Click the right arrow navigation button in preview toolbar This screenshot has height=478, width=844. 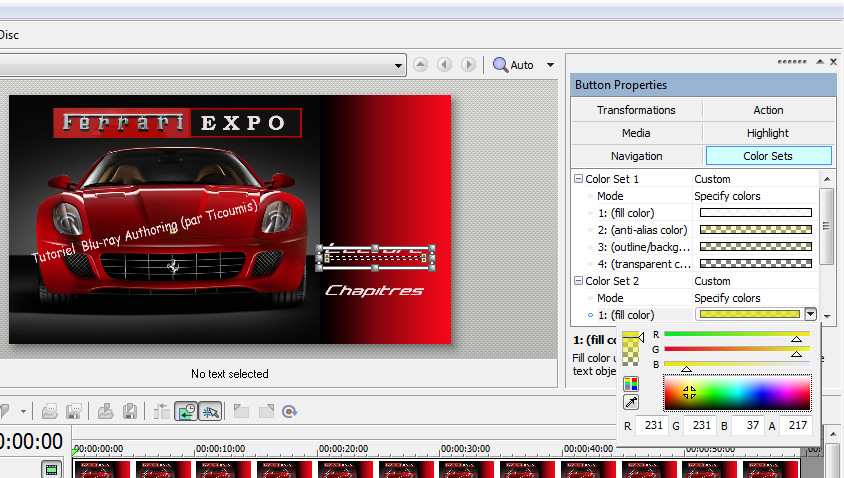468,65
